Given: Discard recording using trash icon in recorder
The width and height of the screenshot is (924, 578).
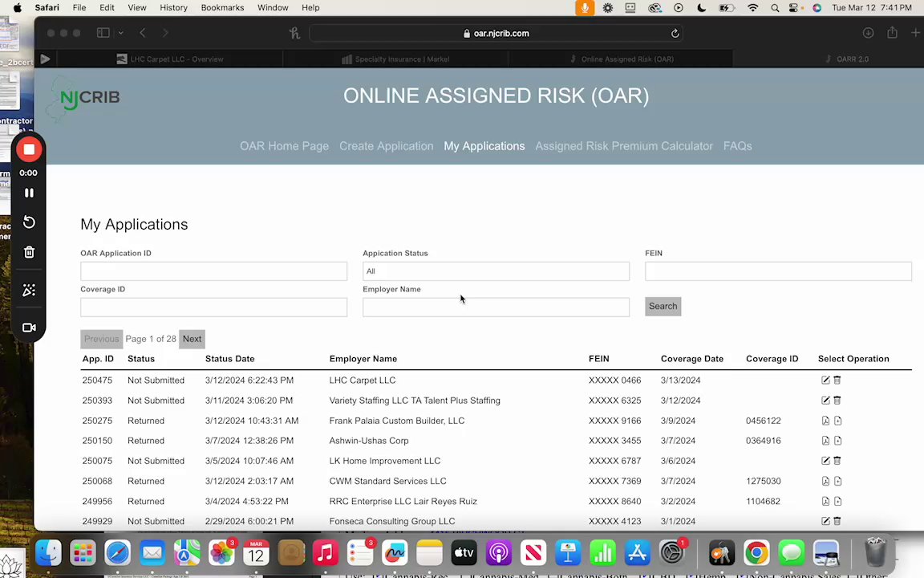Looking at the screenshot, I should 29,252.
